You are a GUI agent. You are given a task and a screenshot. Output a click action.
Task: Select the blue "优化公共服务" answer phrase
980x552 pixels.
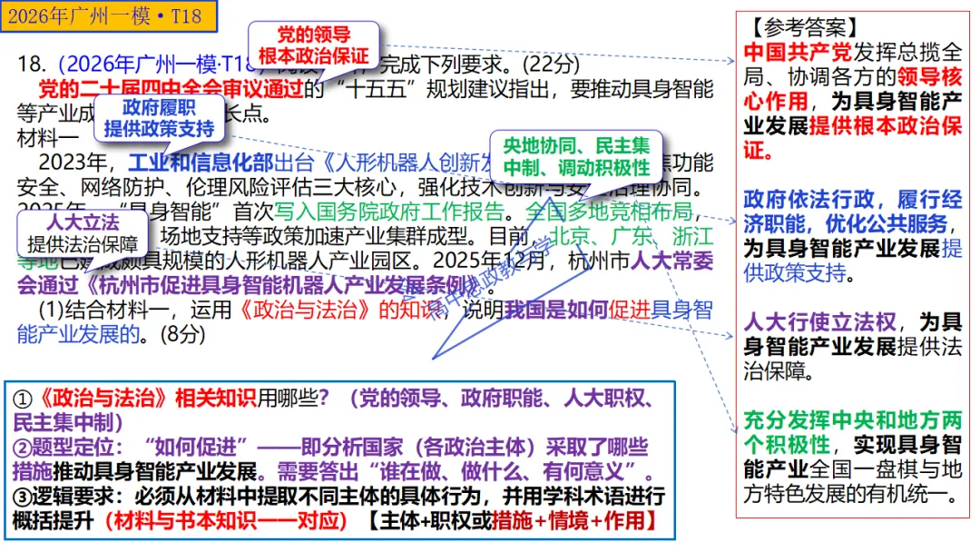886,224
